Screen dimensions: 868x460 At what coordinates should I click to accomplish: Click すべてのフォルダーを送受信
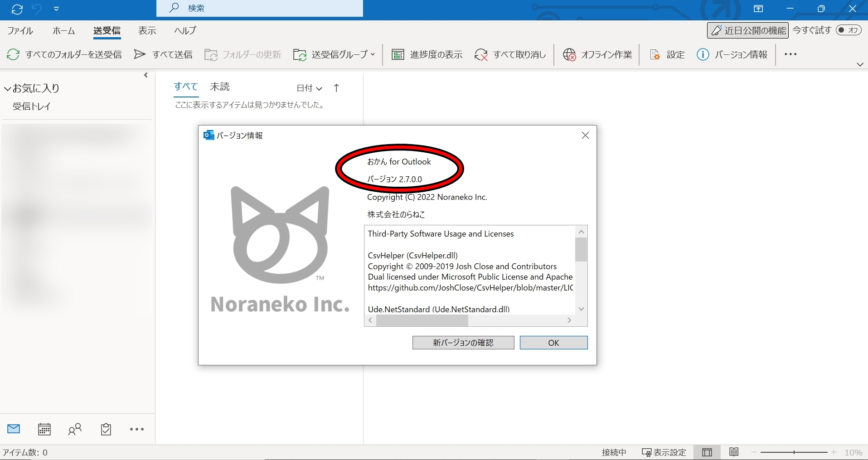point(64,55)
